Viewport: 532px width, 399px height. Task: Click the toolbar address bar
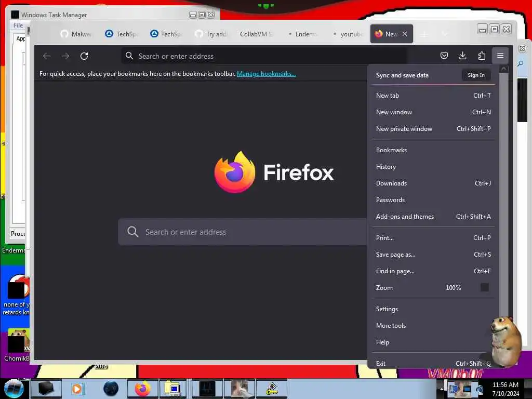pyautogui.click(x=264, y=56)
